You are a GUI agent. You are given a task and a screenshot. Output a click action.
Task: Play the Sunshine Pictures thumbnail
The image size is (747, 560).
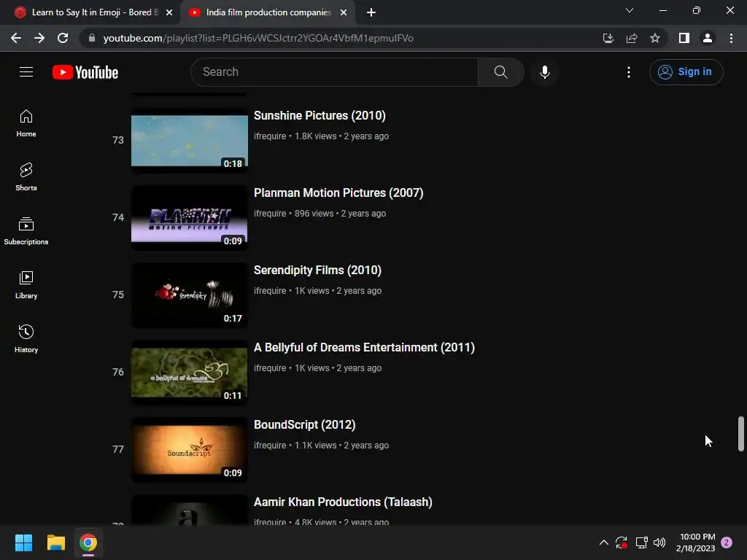[x=190, y=141]
